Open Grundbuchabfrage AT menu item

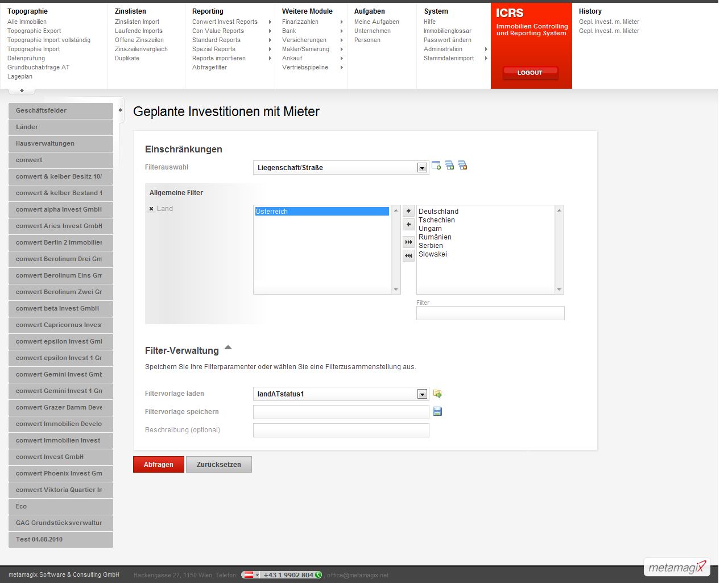point(38,67)
